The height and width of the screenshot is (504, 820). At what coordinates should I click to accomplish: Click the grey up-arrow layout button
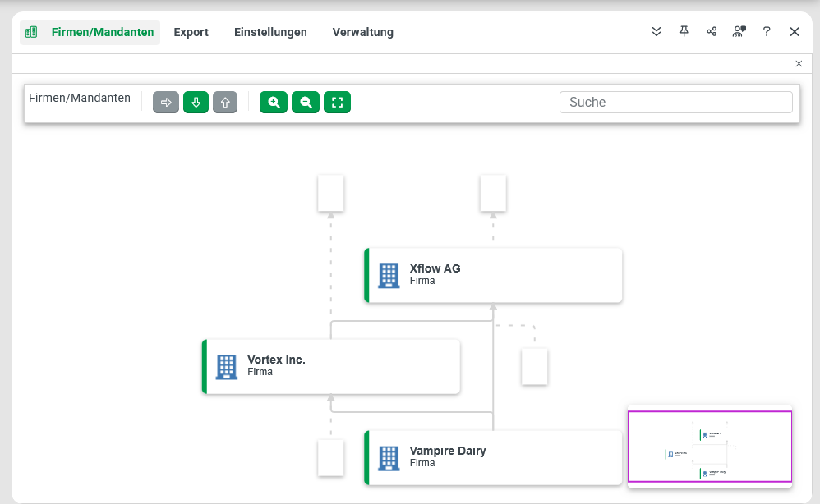(225, 103)
